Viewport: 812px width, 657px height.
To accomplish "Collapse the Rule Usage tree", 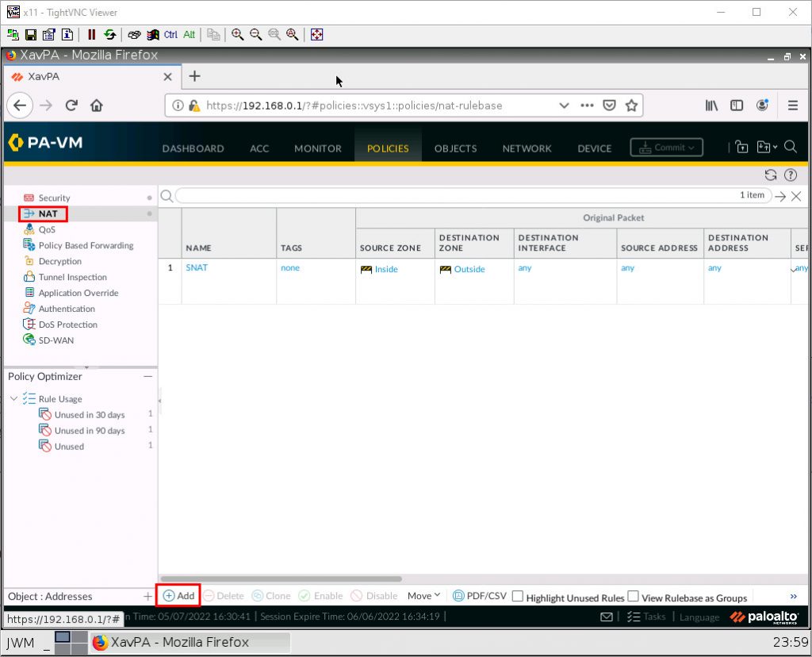I will [13, 398].
